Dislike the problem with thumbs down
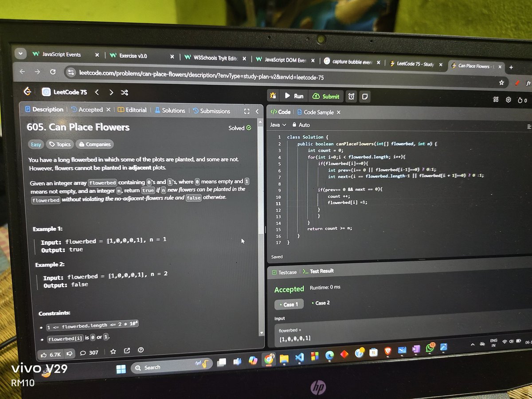The height and width of the screenshot is (399, 532). point(69,354)
